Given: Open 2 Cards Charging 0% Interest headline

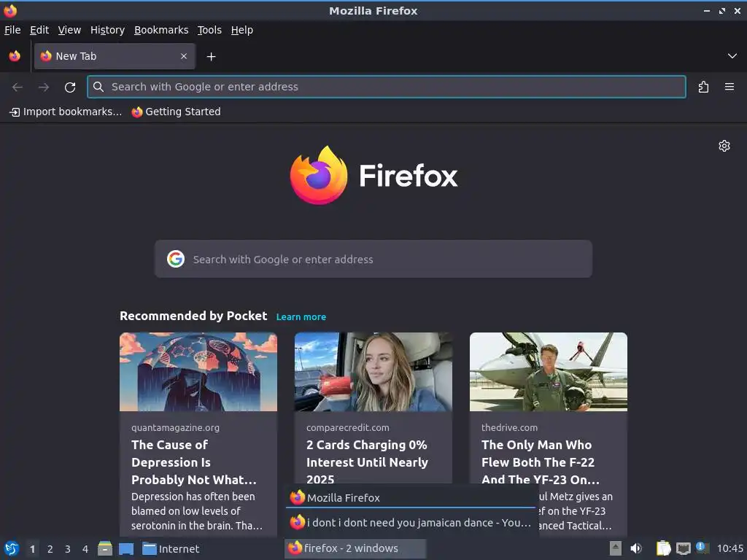Looking at the screenshot, I should tap(368, 462).
